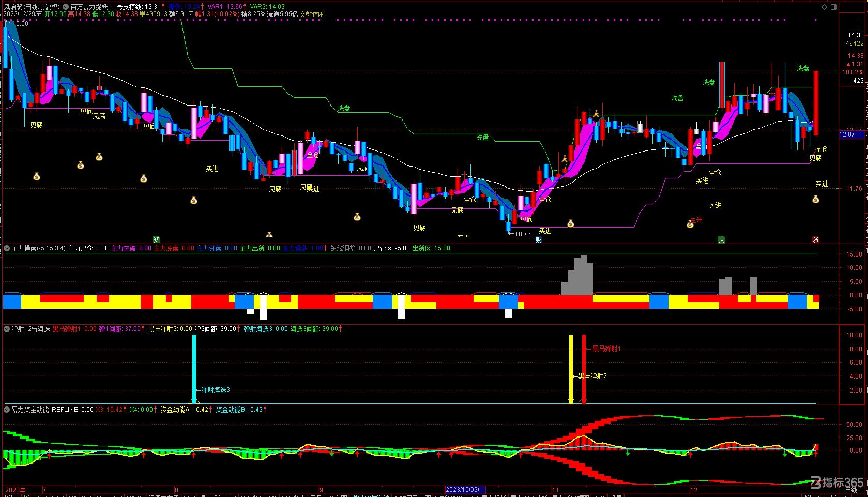Click the 主力出货: 0.00 label
The image size is (868, 497).
point(260,248)
